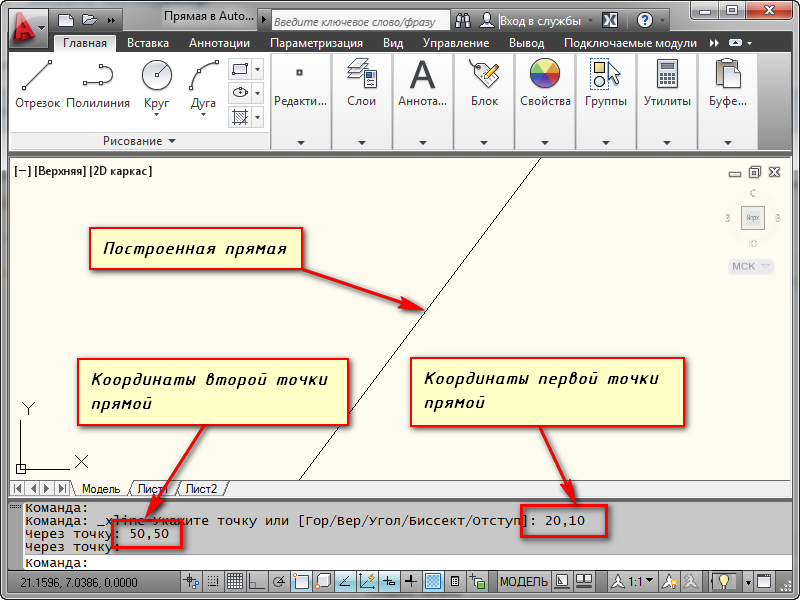Image resolution: width=800 pixels, height=600 pixels.
Task: Expand the Рисование panel
Action: pos(139,141)
